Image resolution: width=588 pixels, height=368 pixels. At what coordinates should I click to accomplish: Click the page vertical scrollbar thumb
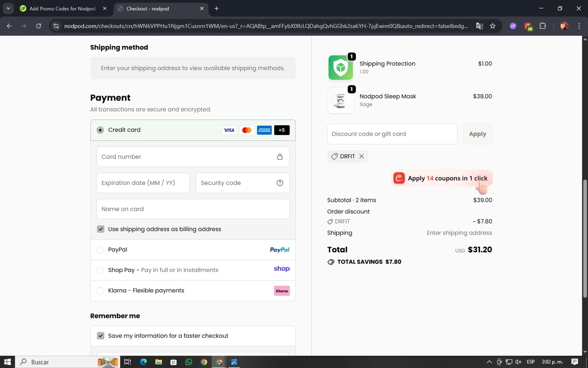585,239
